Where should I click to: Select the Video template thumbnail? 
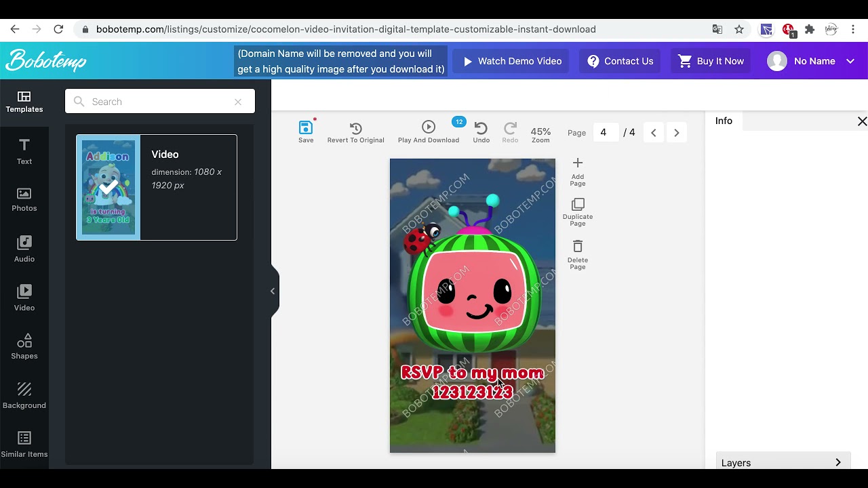tap(108, 187)
